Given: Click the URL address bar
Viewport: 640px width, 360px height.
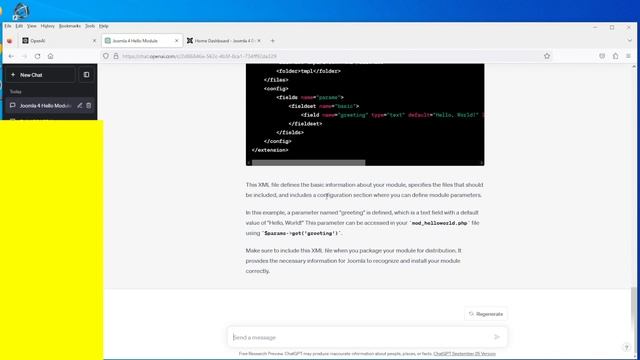Looking at the screenshot, I should (327, 56).
